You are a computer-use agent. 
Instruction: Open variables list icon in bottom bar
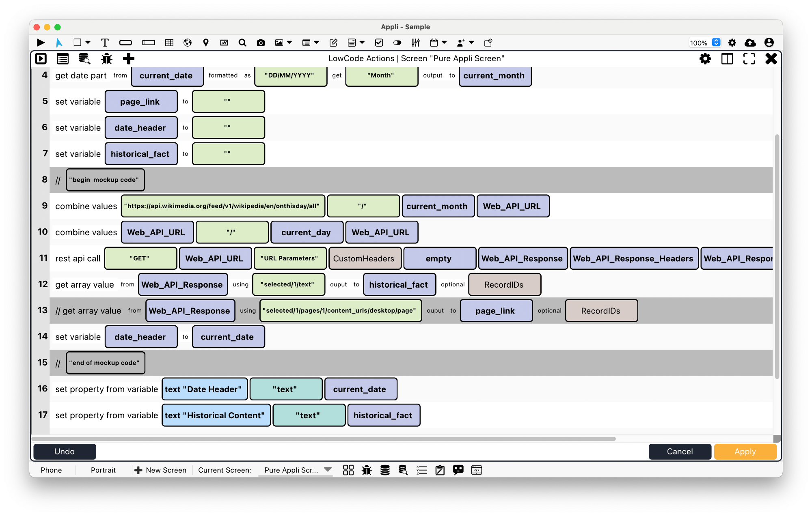pos(422,470)
